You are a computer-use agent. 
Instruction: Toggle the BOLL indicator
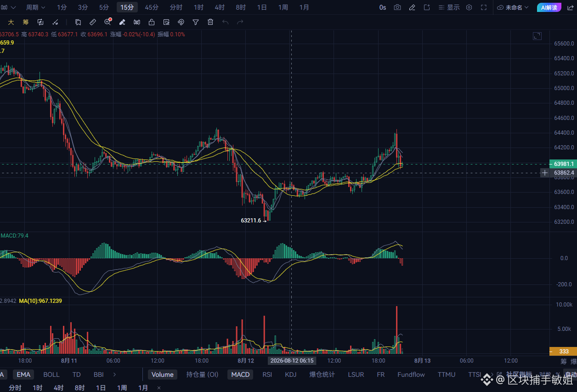pyautogui.click(x=51, y=375)
